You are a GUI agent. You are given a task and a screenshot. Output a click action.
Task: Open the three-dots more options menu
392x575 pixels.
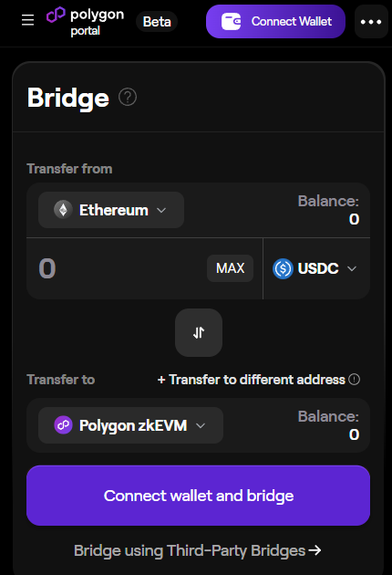pos(371,22)
